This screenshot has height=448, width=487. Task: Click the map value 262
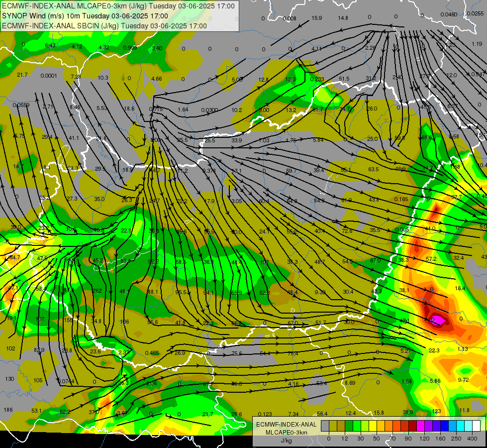[97, 291]
